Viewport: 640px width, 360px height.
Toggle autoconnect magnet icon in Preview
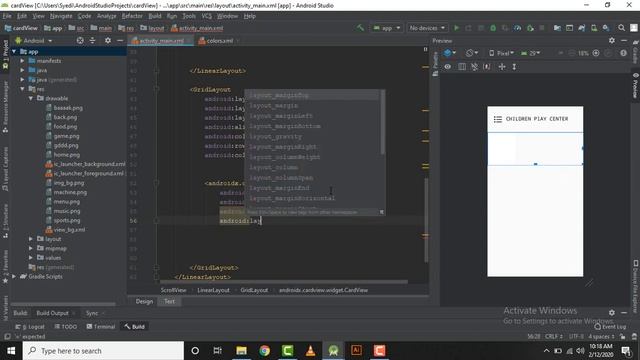(474, 67)
